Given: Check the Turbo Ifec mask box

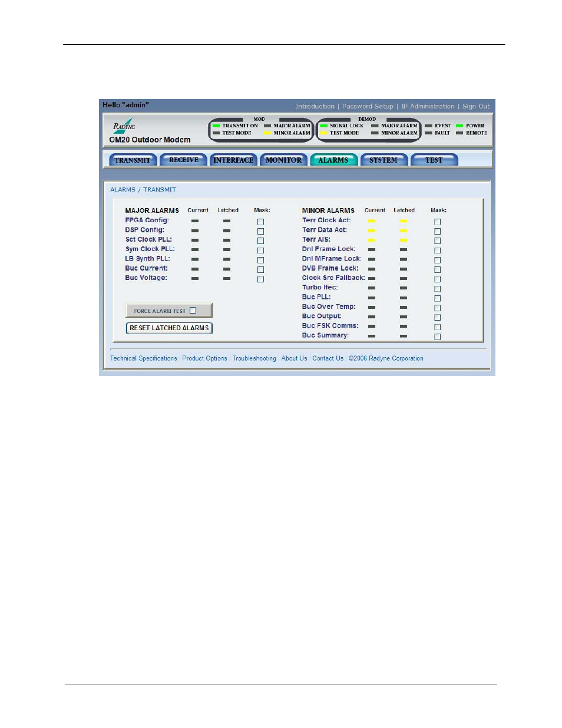Looking at the screenshot, I should point(437,289).
